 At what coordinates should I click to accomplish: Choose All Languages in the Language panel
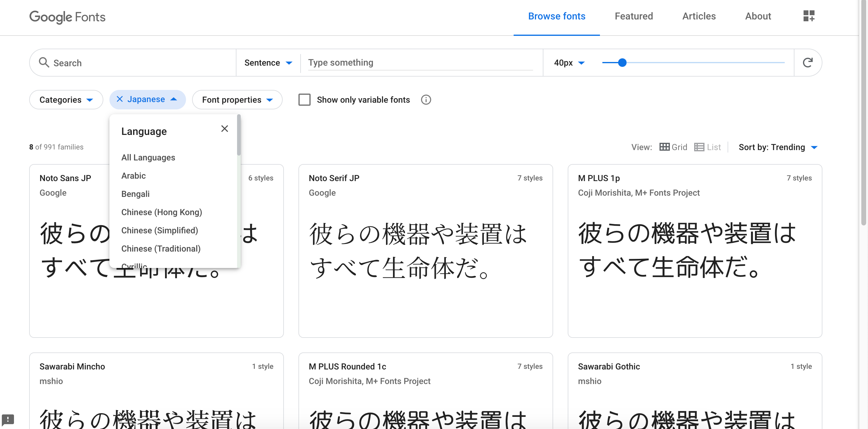point(148,157)
